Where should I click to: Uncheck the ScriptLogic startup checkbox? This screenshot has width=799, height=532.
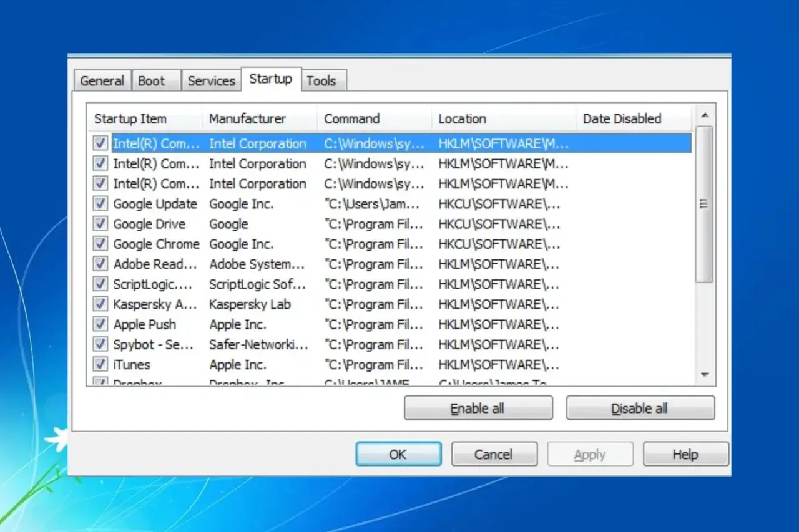point(100,284)
